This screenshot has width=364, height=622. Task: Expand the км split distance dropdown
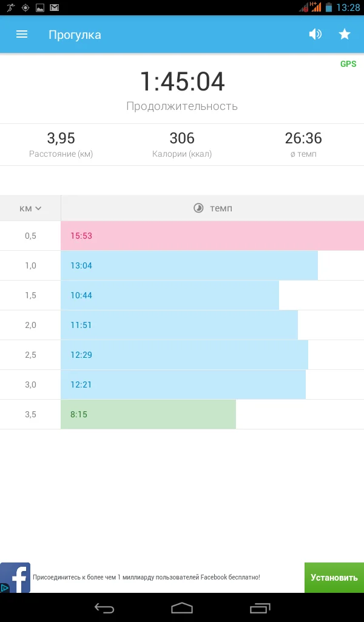pyautogui.click(x=30, y=208)
